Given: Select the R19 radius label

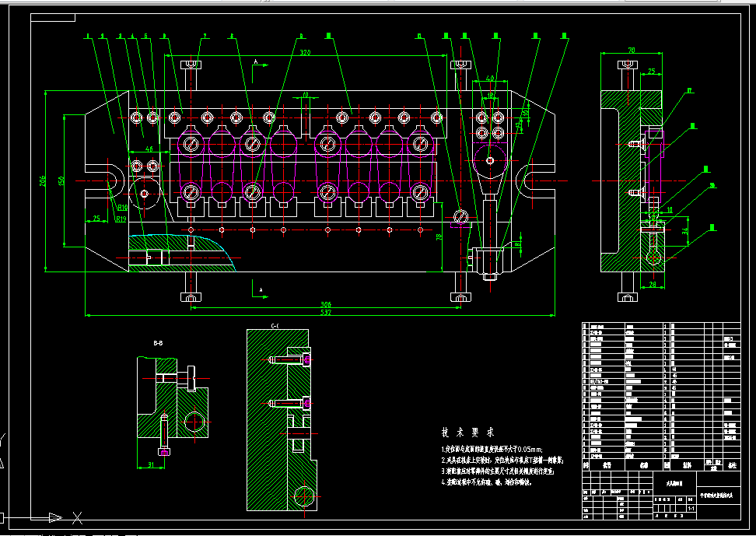Looking at the screenshot, I should point(121,219).
